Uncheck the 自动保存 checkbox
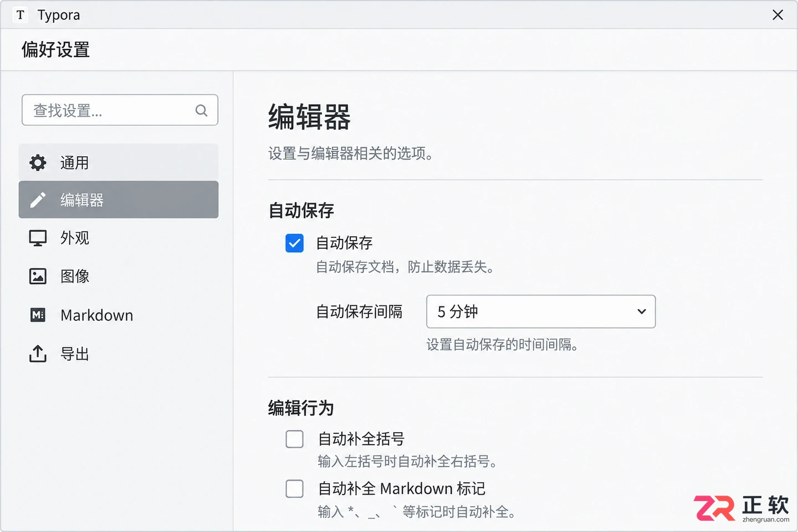The height and width of the screenshot is (532, 798). click(294, 243)
